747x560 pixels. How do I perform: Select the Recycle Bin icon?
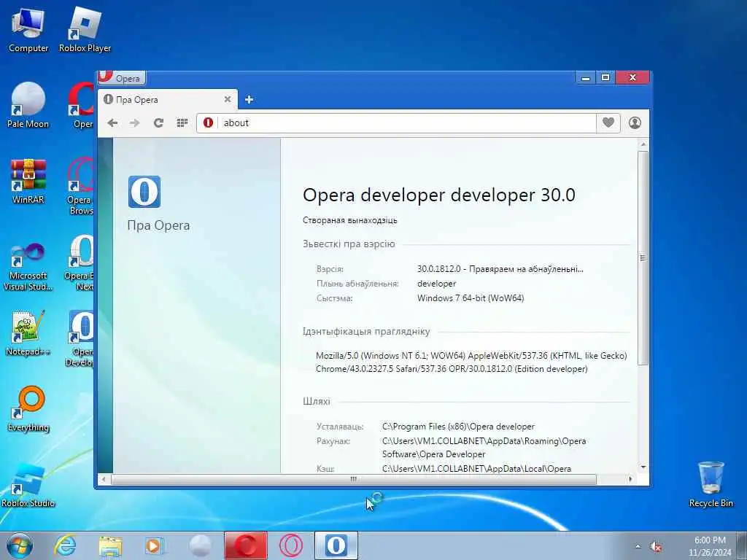click(x=711, y=484)
